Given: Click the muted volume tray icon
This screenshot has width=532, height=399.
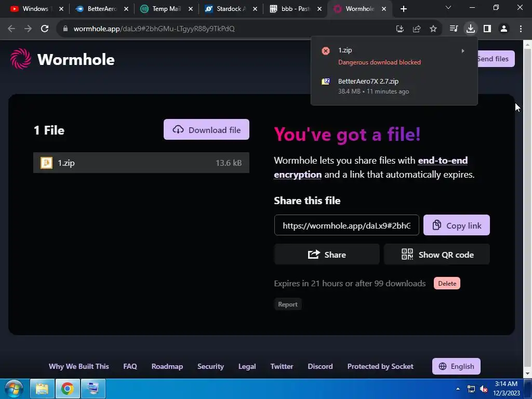Looking at the screenshot, I should (x=484, y=389).
